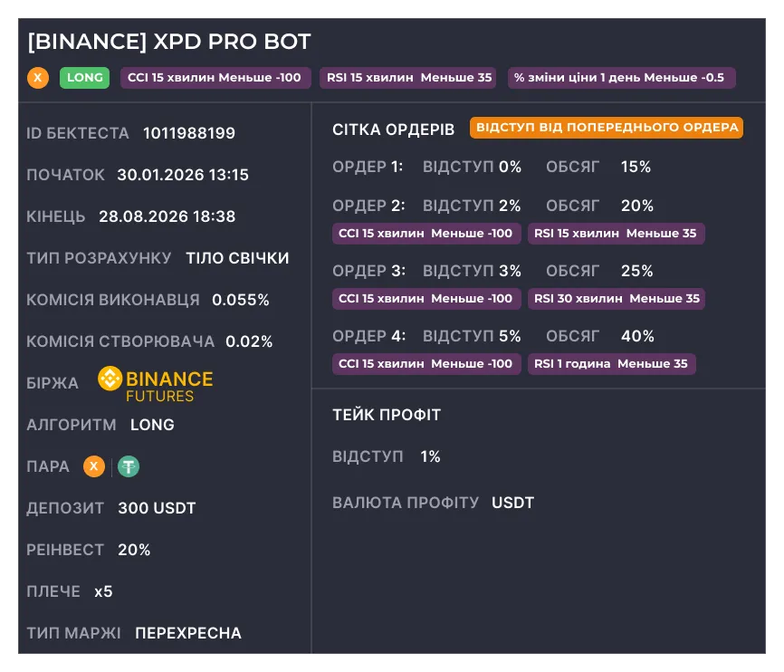Click the title [BINANCE] XPD PRO BOT

pos(169,42)
